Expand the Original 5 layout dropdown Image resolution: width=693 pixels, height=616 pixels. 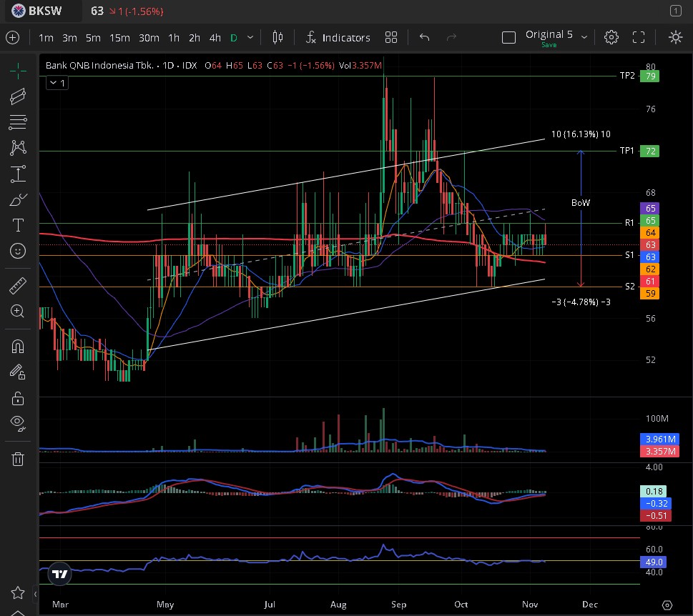(x=584, y=37)
